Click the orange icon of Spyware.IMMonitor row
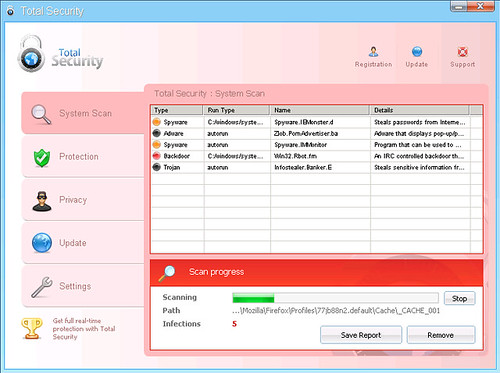This screenshot has width=500, height=373. pos(156,145)
